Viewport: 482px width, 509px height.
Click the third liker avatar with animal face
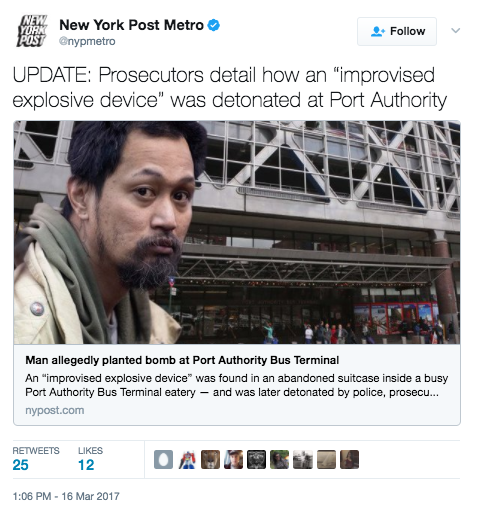(x=210, y=459)
